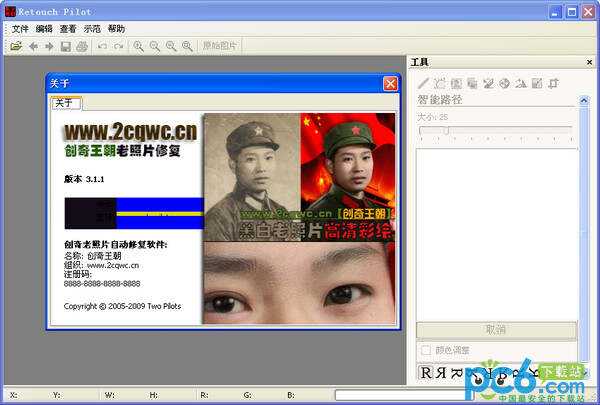Click the 8888-8888-8888-8888 registration code
The height and width of the screenshot is (405, 600).
coord(102,284)
